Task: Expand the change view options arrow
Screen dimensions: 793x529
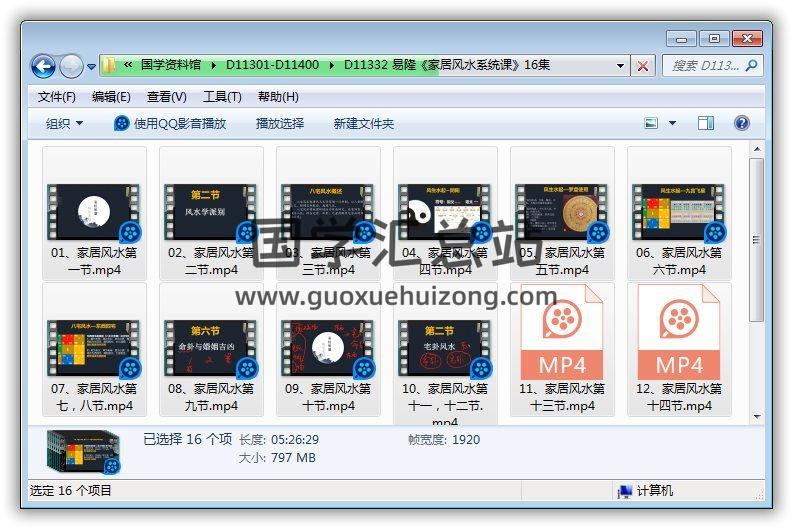Action: (x=672, y=124)
